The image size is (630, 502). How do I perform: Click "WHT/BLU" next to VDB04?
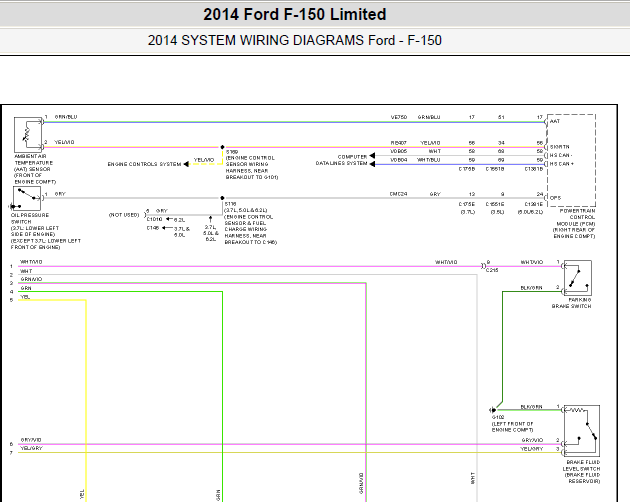(x=429, y=160)
